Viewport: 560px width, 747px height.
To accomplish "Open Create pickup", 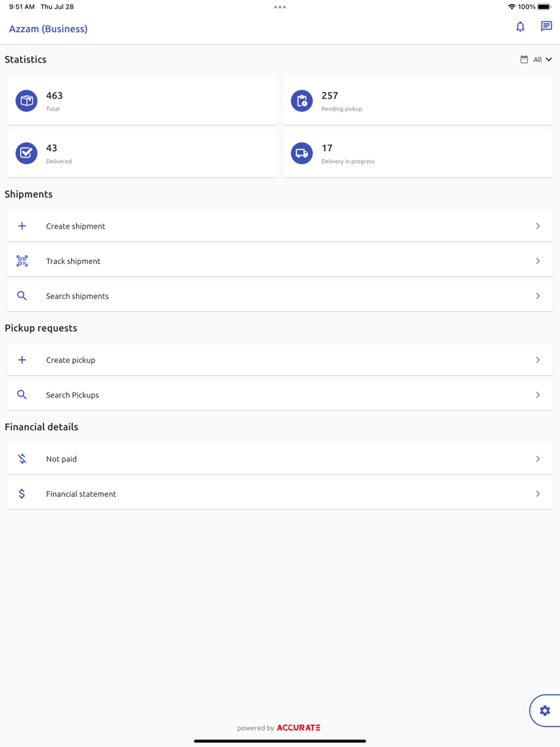I will tap(70, 360).
